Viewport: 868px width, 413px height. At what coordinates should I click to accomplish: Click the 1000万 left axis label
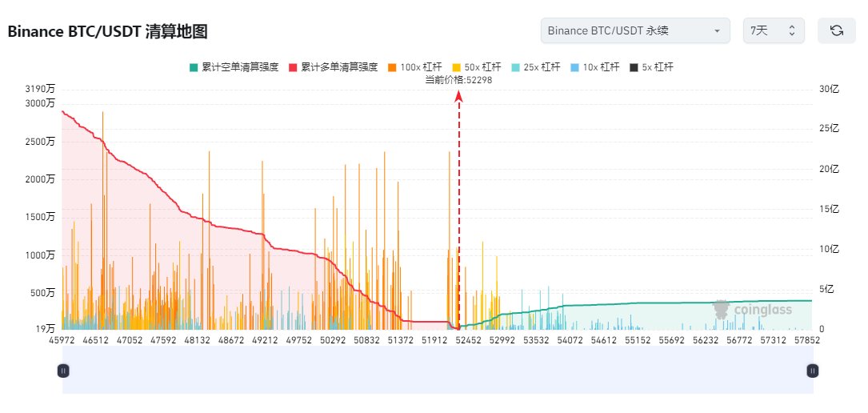point(40,255)
